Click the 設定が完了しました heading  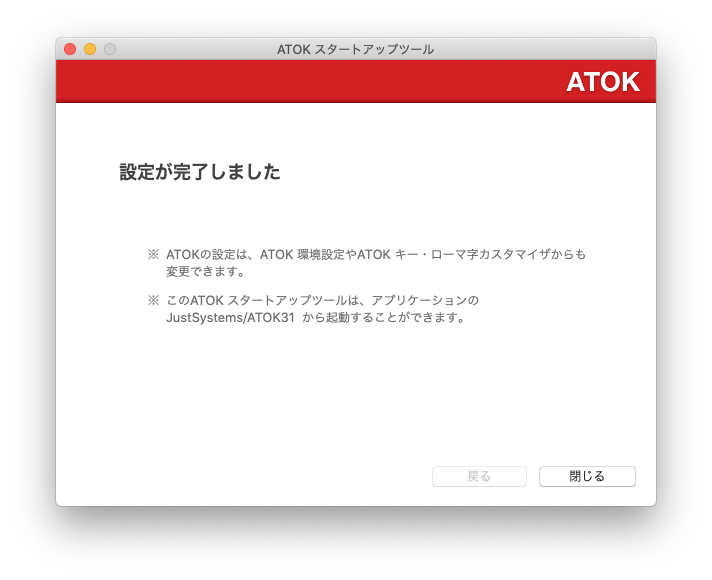pyautogui.click(x=200, y=172)
